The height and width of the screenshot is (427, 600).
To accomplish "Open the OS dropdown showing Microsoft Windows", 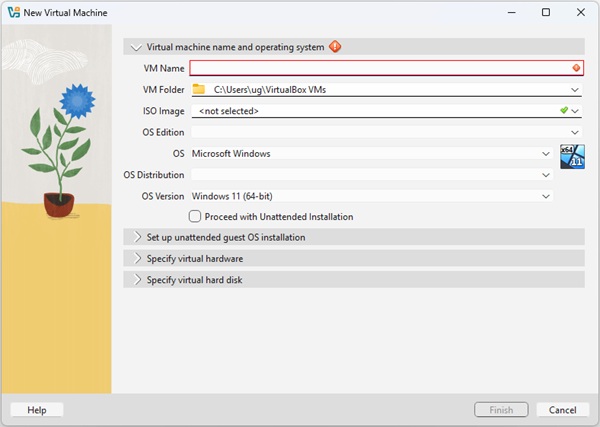I will pos(545,154).
